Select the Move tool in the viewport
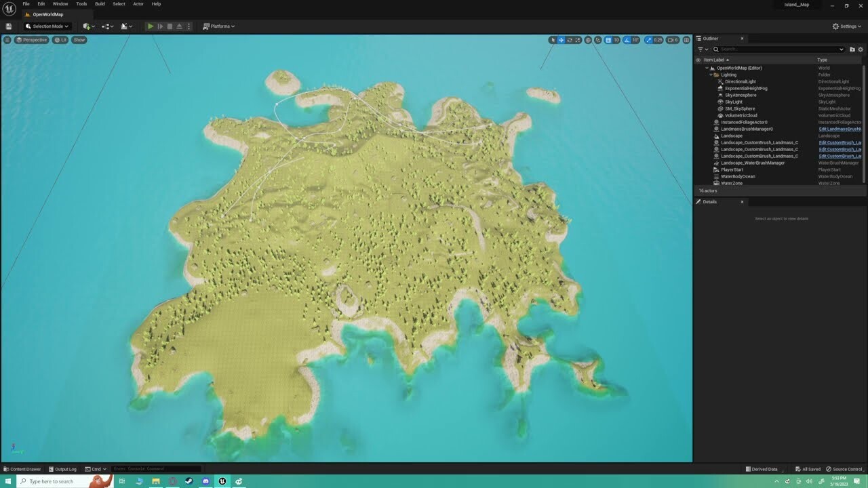868x488 pixels. coord(561,40)
